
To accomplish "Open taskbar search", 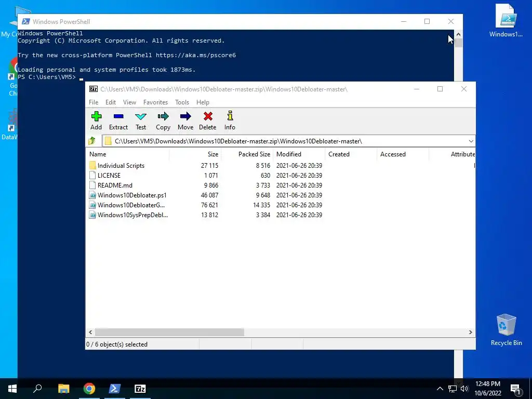I will click(x=37, y=389).
